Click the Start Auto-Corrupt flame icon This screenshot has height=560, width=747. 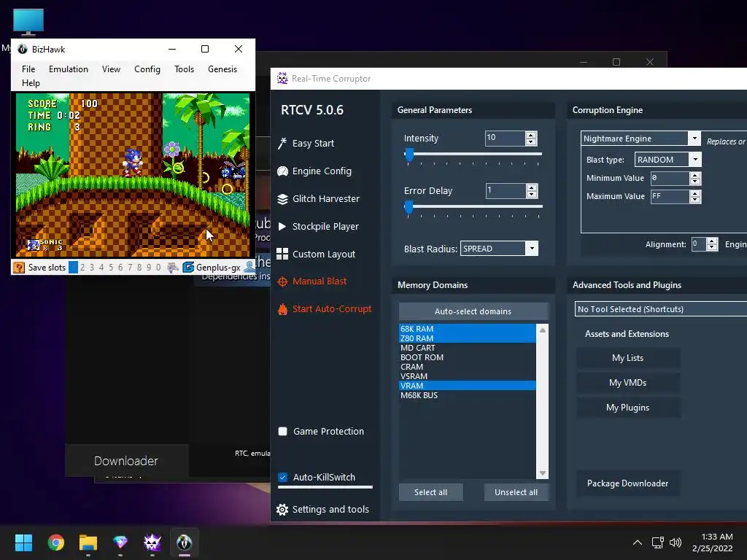point(282,309)
